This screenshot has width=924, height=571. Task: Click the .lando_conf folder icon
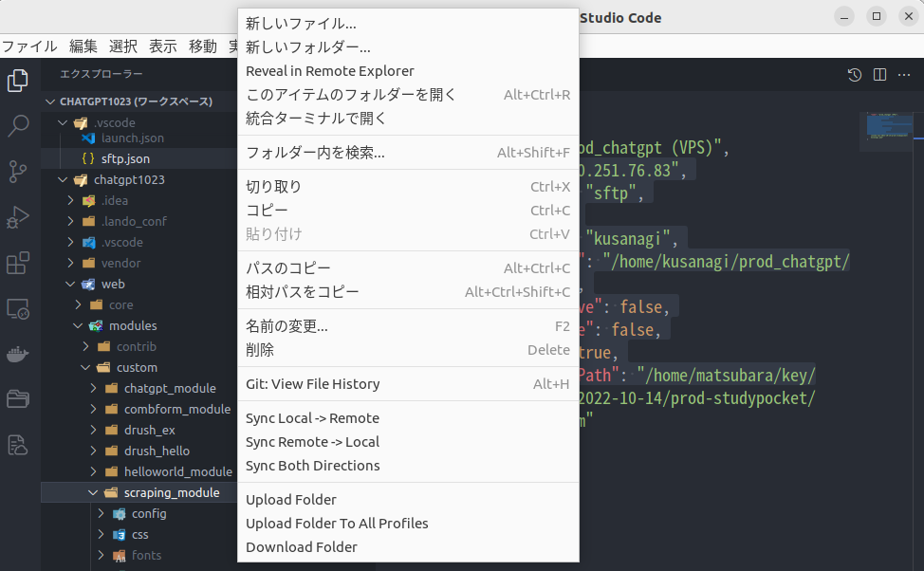[x=89, y=222]
